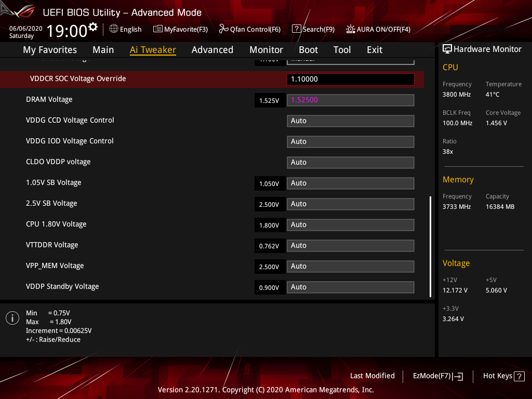Image resolution: width=532 pixels, height=399 pixels.
Task: Click Last Modified
Action: (x=372, y=376)
